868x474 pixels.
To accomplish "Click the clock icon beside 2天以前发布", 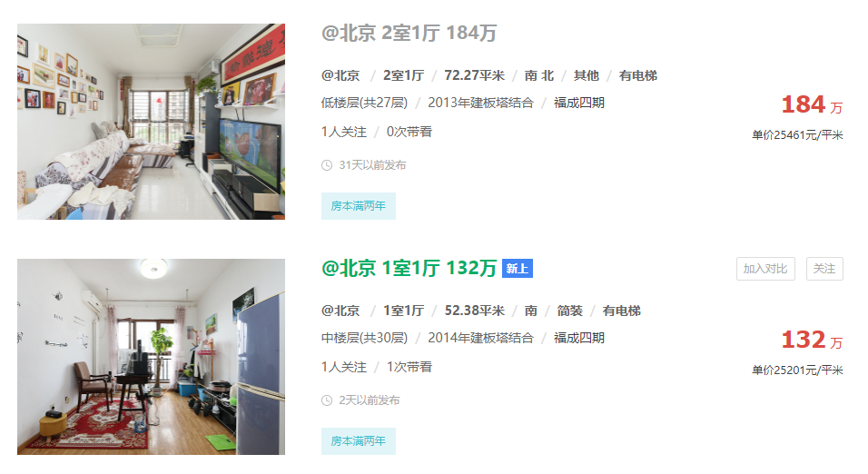I will click(x=327, y=400).
